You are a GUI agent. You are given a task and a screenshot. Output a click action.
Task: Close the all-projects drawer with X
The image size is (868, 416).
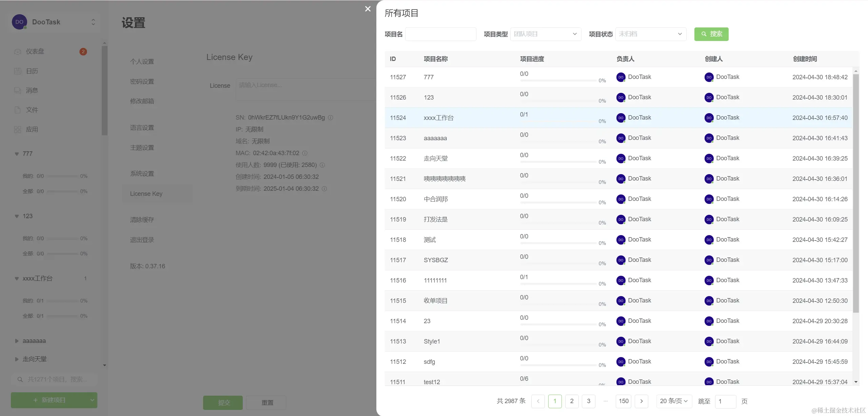click(x=368, y=9)
